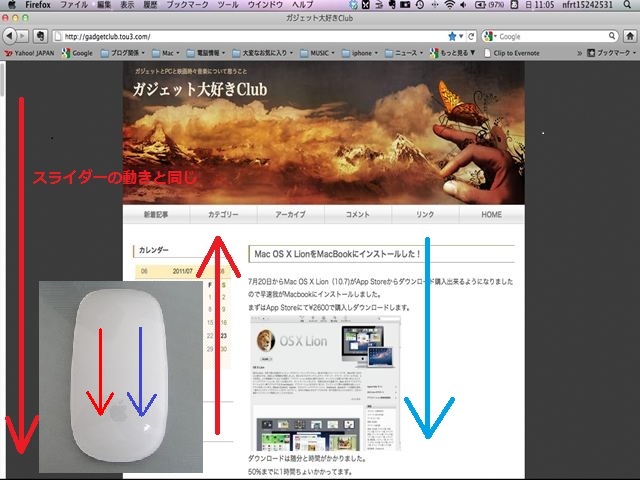Expand the ブログ関係 bookmark folder
Viewport: 640px width, 480px height.
pyautogui.click(x=122, y=53)
